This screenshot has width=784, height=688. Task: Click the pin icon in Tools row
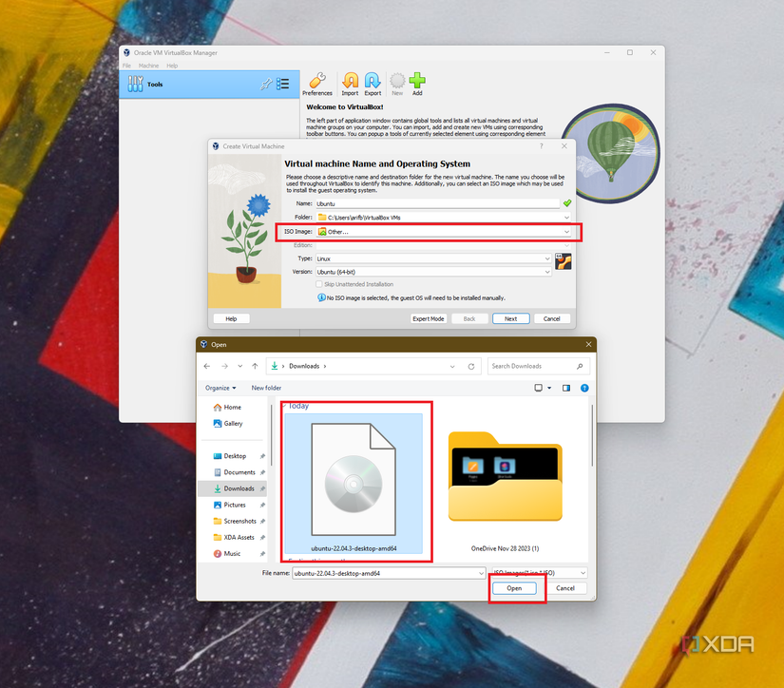click(x=266, y=84)
